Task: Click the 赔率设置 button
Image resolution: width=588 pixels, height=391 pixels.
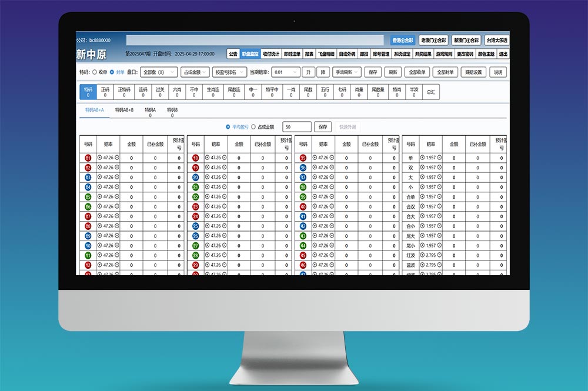Action: click(x=473, y=72)
